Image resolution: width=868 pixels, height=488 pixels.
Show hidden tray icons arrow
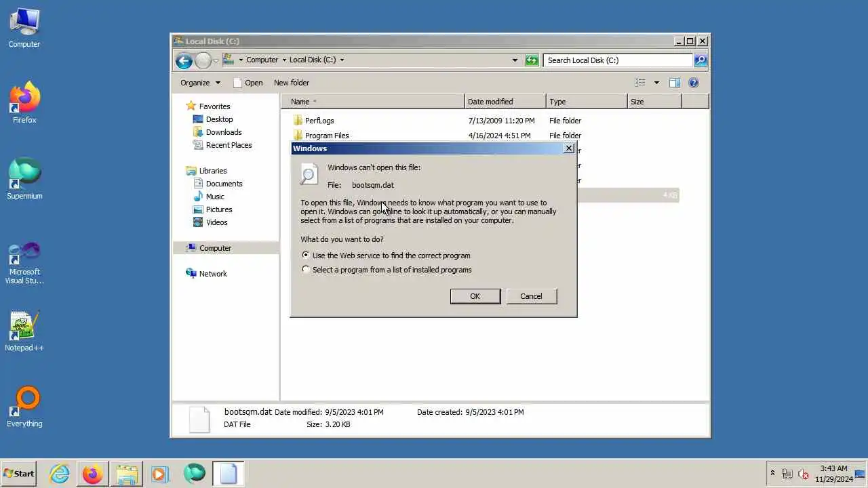(x=772, y=474)
